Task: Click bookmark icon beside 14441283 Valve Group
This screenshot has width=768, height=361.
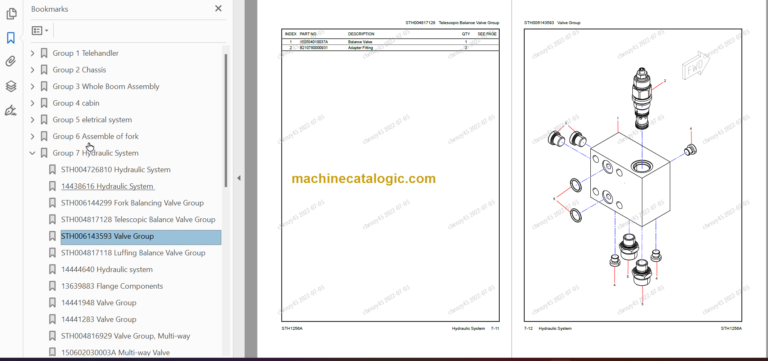Action: click(52, 319)
